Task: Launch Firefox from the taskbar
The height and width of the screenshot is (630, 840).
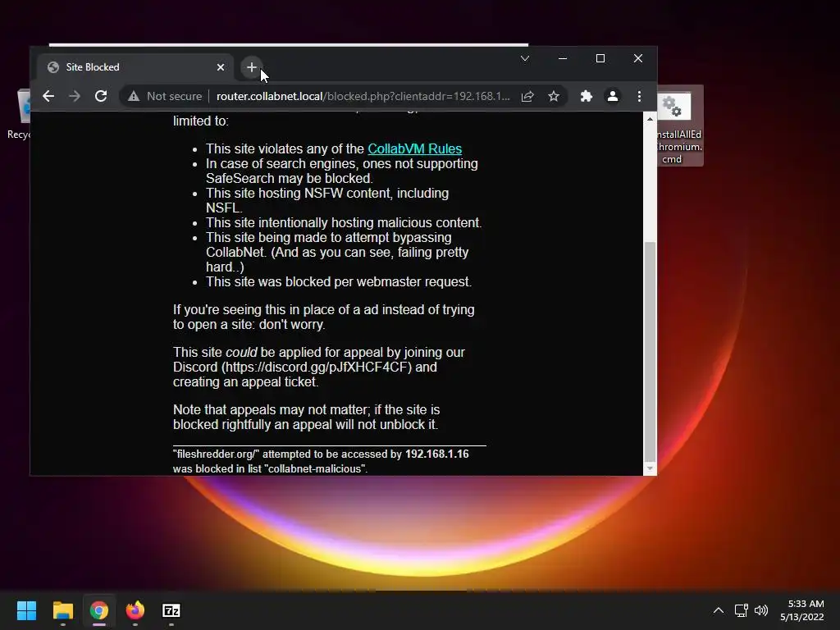Action: 135,610
